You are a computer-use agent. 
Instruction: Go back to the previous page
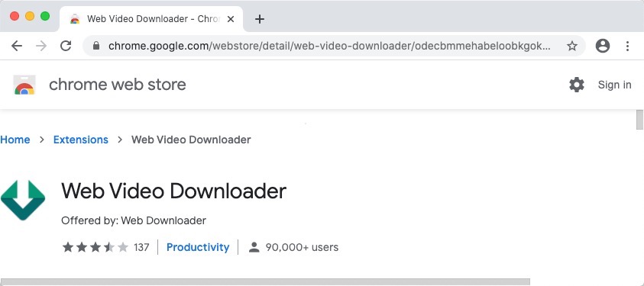(x=17, y=46)
